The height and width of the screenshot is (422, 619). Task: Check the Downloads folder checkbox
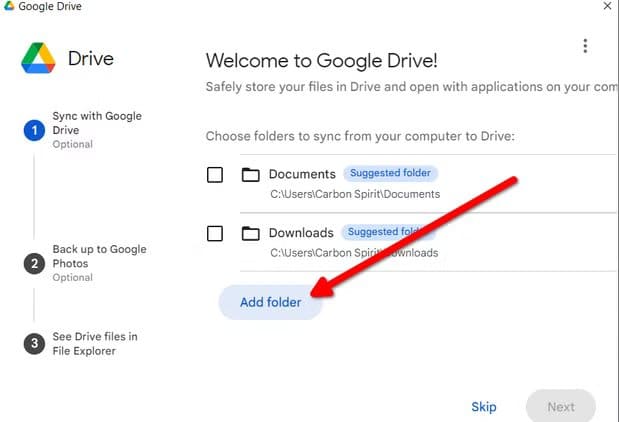215,233
